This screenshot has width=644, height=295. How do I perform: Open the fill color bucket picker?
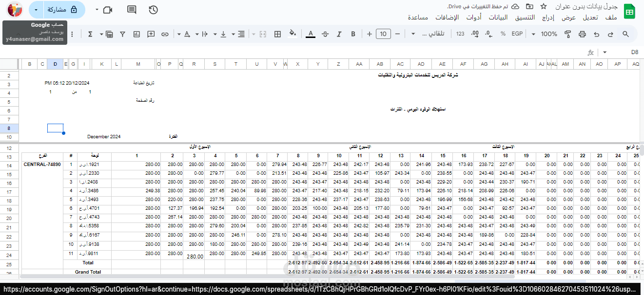(x=293, y=34)
